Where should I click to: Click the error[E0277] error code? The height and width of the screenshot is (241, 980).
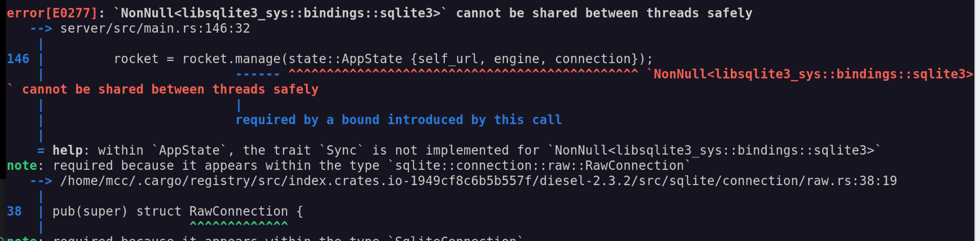[x=52, y=13]
